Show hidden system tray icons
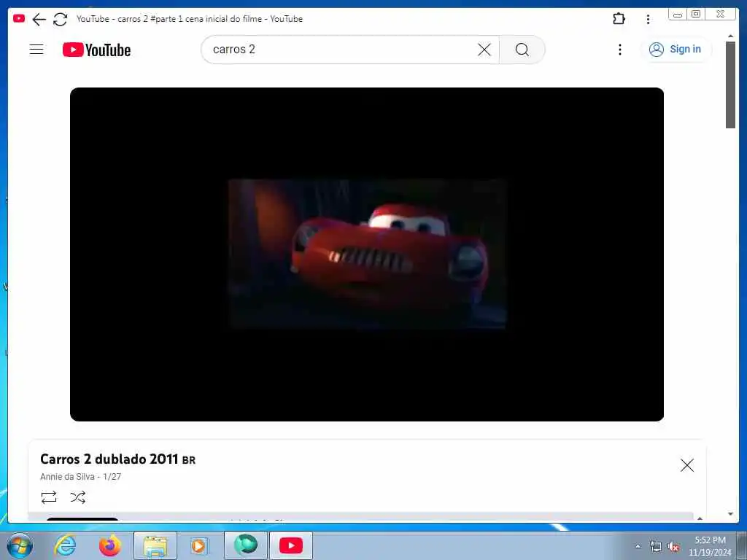The height and width of the screenshot is (560, 747). pyautogui.click(x=638, y=547)
